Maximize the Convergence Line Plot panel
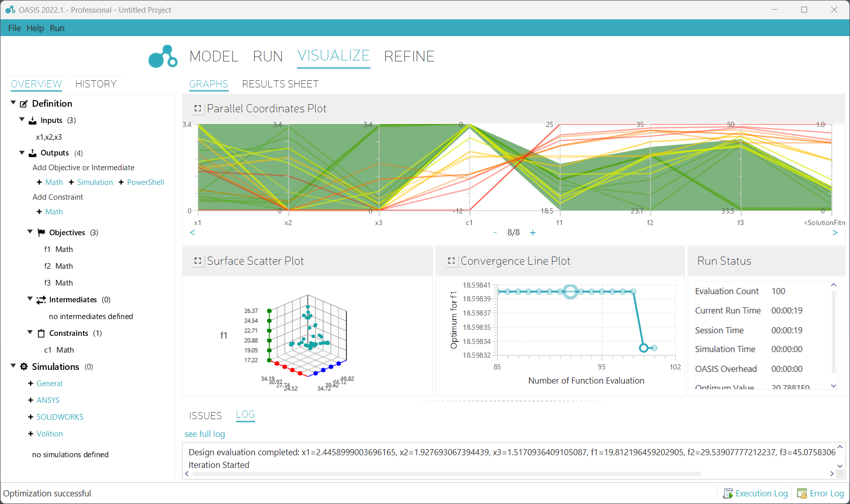 point(451,261)
